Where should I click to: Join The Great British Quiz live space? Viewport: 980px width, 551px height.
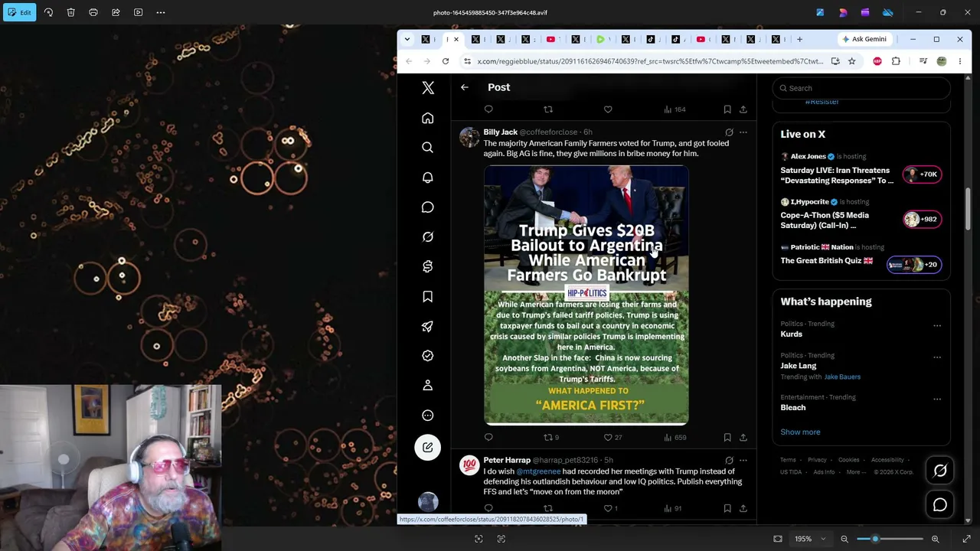pyautogui.click(x=913, y=265)
